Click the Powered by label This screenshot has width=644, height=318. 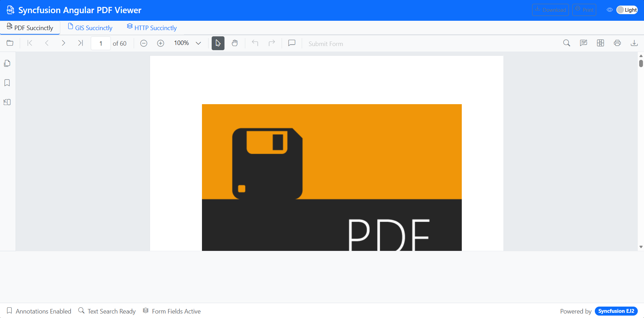[576, 311]
